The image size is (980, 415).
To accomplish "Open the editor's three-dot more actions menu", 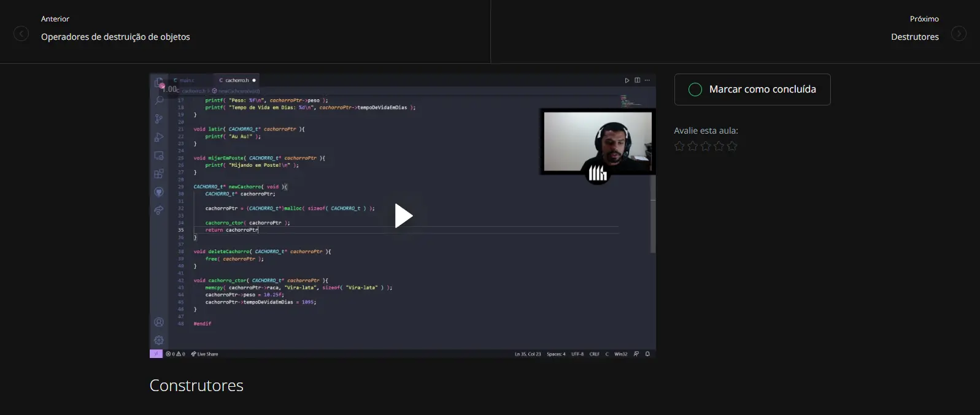I will 647,80.
